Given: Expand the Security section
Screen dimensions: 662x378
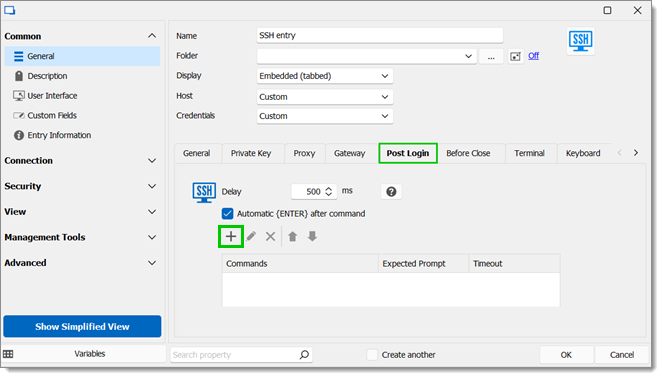Looking at the screenshot, I should (152, 186).
